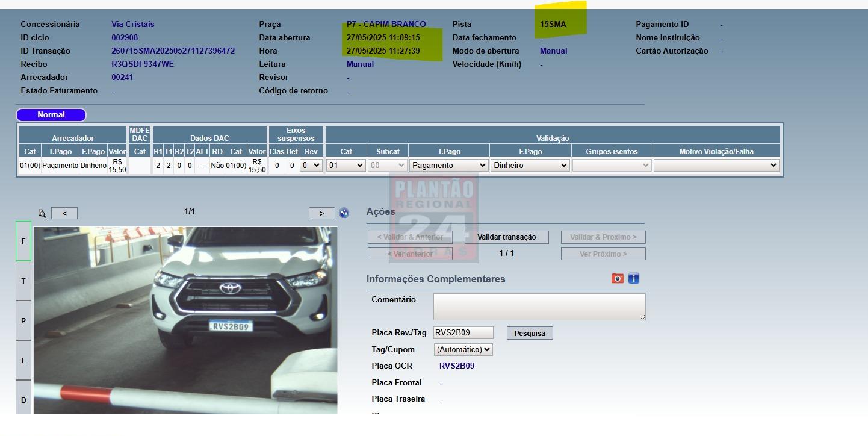This screenshot has height=436, width=868.
Task: Open the Rev suspended axles dropdown
Action: point(311,165)
